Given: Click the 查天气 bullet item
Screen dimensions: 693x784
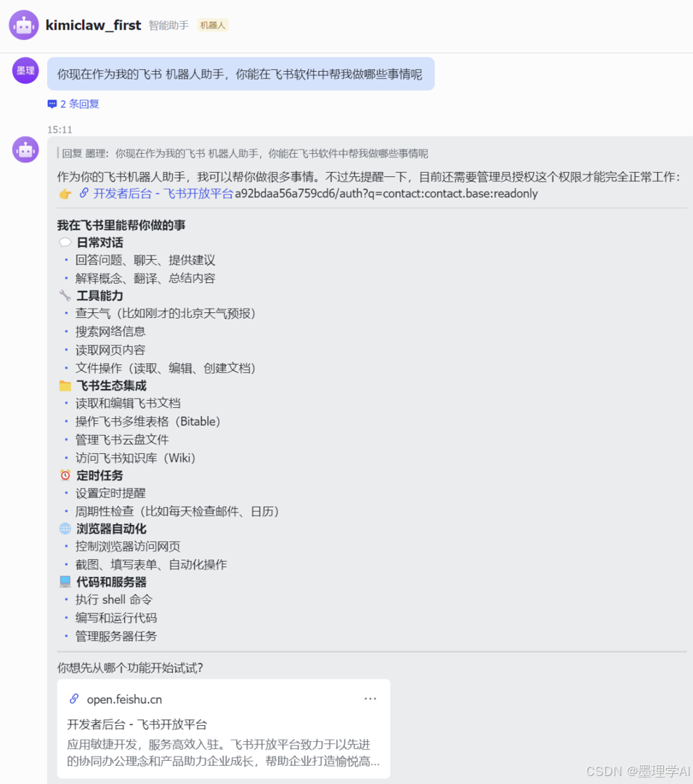Looking at the screenshot, I should coord(166,314).
